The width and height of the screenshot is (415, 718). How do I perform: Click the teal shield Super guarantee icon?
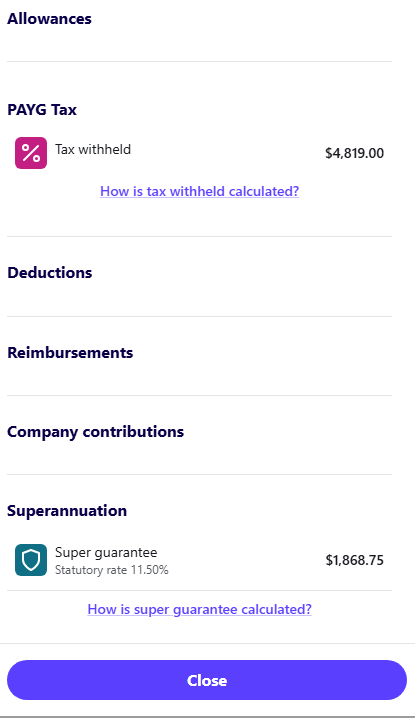point(31,560)
